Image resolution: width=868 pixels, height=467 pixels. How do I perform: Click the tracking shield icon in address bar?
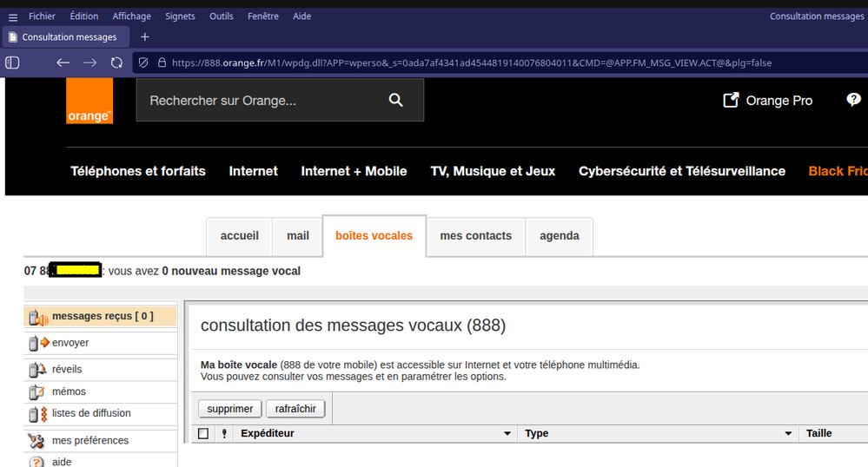(x=143, y=62)
